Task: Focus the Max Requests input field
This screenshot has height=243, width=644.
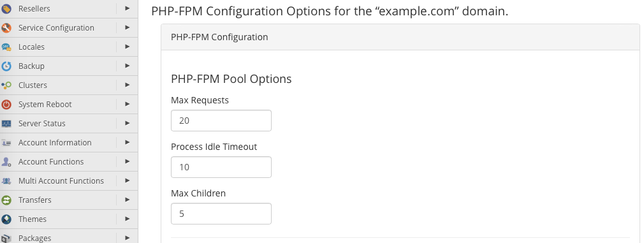Action: point(221,121)
